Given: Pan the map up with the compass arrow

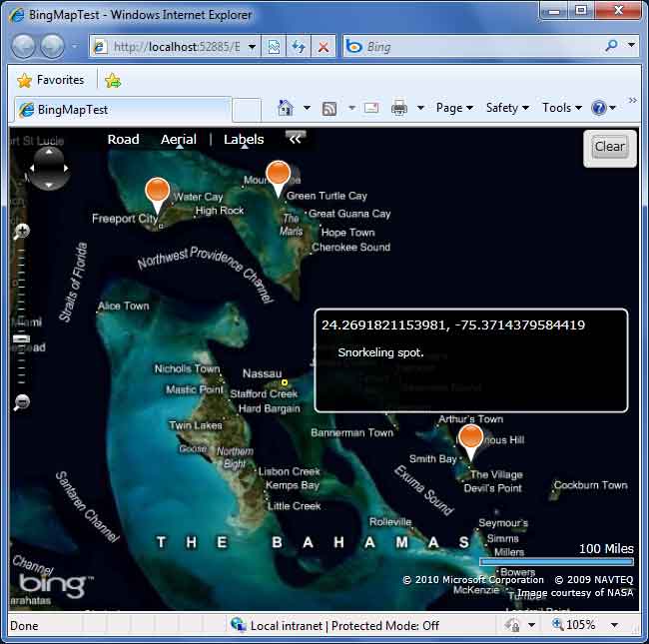Looking at the screenshot, I should 49,153.
